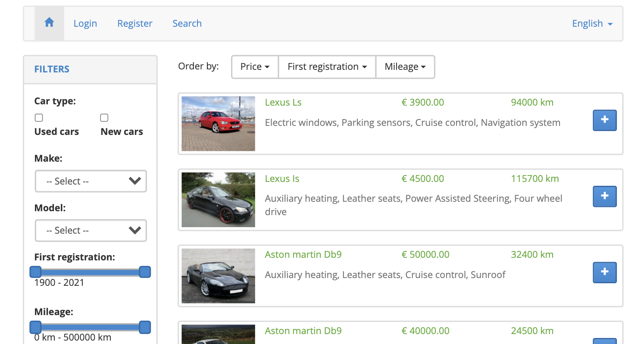Click First registration slider left handle
The width and height of the screenshot is (644, 344).
click(35, 272)
